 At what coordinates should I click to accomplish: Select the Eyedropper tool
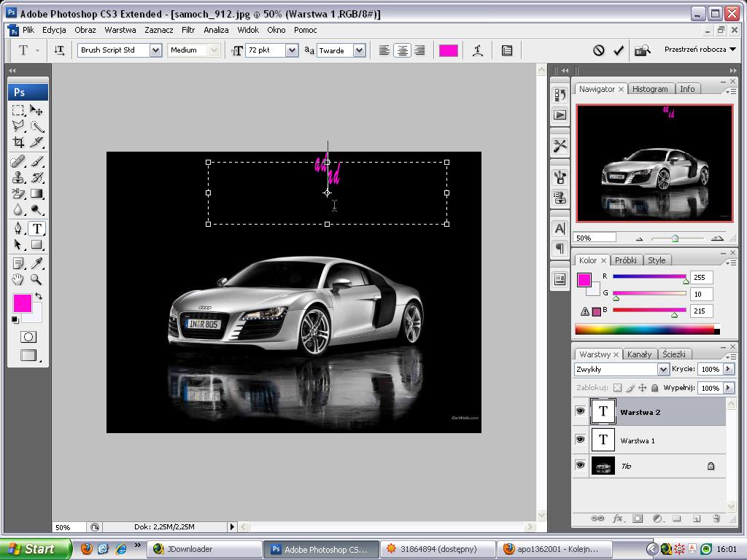click(x=36, y=263)
